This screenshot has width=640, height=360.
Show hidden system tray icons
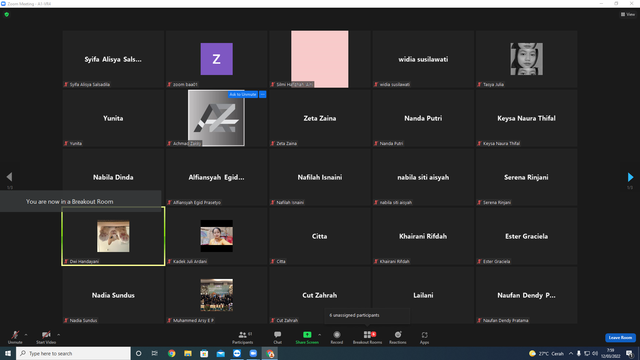click(571, 353)
